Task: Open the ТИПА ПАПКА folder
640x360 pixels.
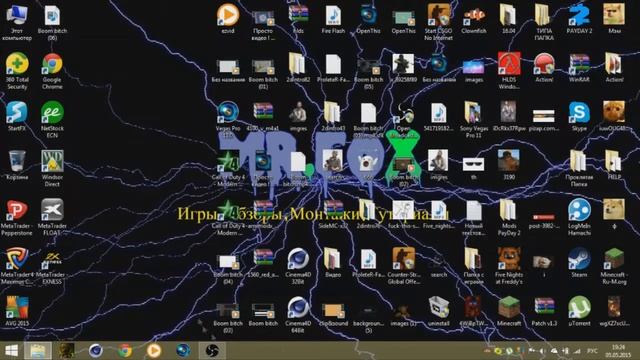Action: click(x=544, y=22)
